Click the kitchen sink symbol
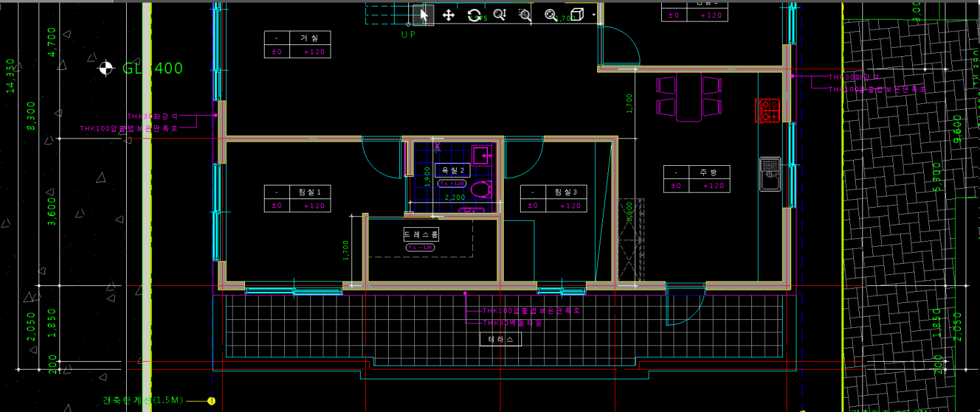 [x=770, y=174]
